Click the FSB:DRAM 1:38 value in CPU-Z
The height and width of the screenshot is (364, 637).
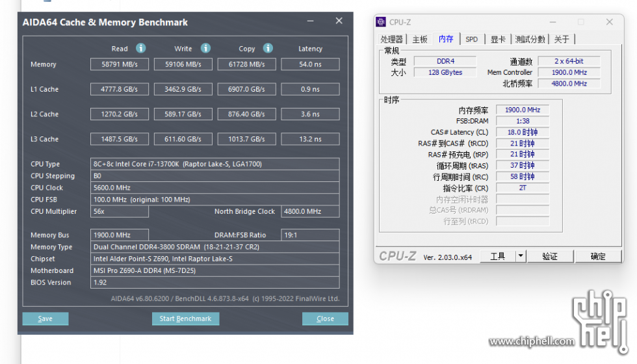(x=523, y=121)
